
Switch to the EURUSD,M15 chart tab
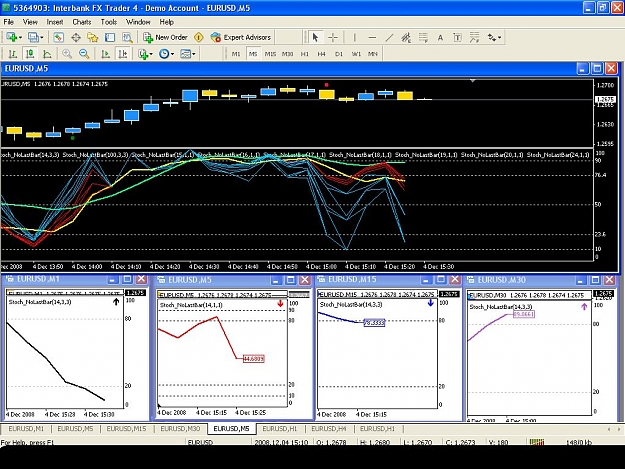[x=126, y=429]
